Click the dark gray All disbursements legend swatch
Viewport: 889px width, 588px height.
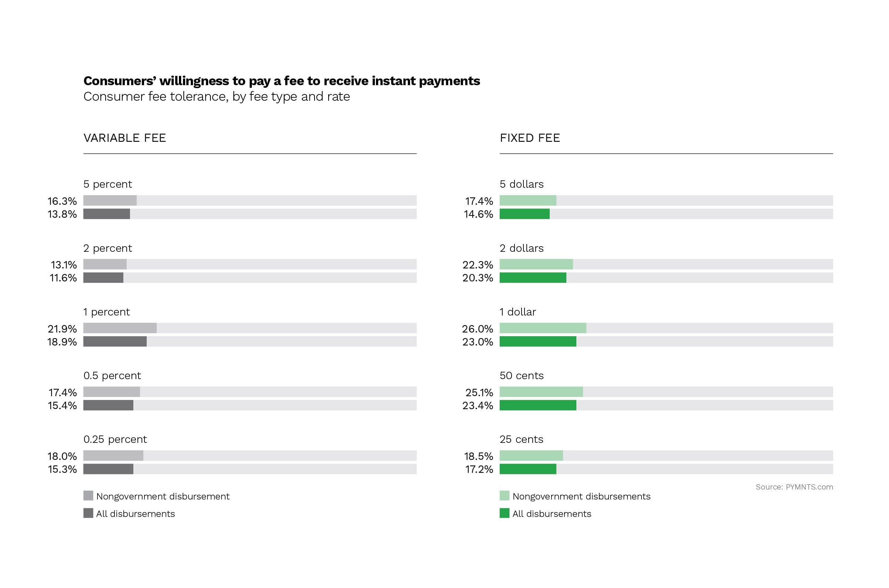click(88, 513)
